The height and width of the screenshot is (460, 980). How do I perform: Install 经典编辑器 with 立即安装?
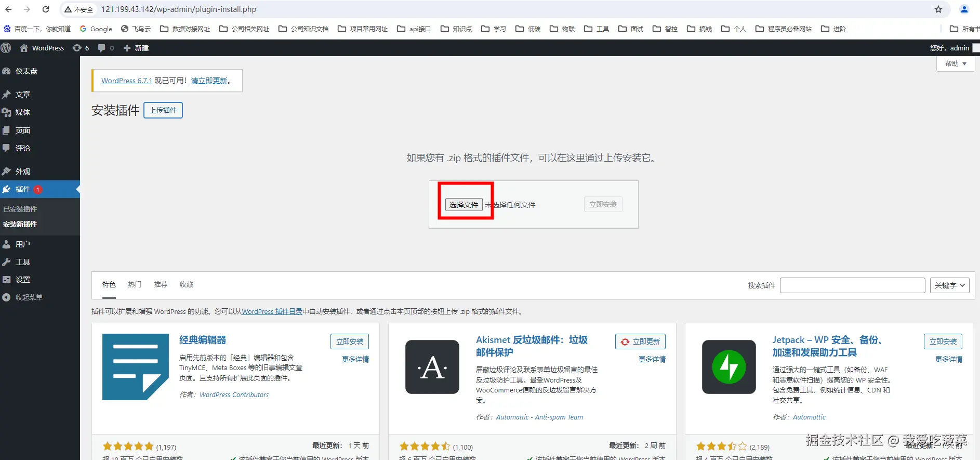(350, 341)
